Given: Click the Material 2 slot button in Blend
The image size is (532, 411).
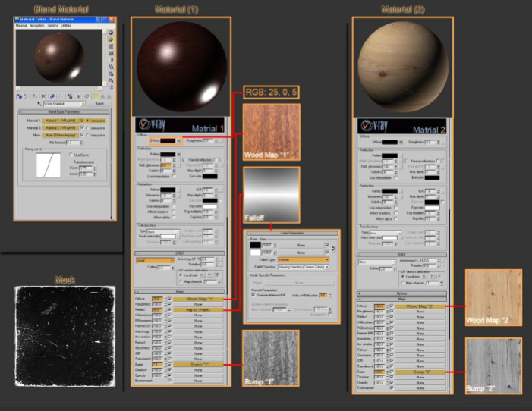Looking at the screenshot, I should 61,128.
